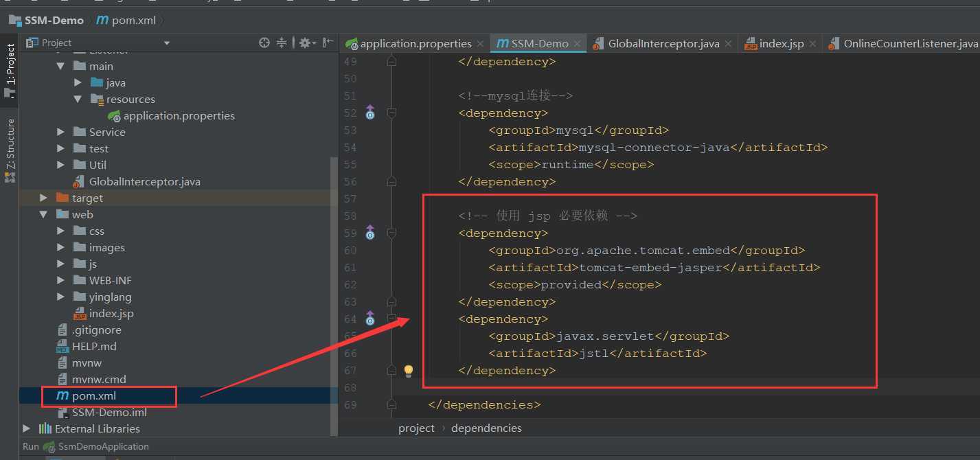Viewport: 980px width, 460px height.
Task: Expand the Service folder
Action: coord(60,132)
